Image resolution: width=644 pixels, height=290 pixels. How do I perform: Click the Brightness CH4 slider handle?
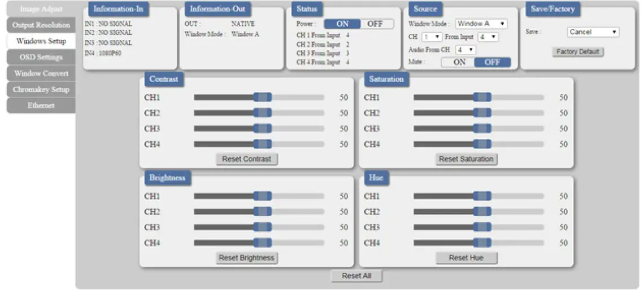(x=263, y=243)
